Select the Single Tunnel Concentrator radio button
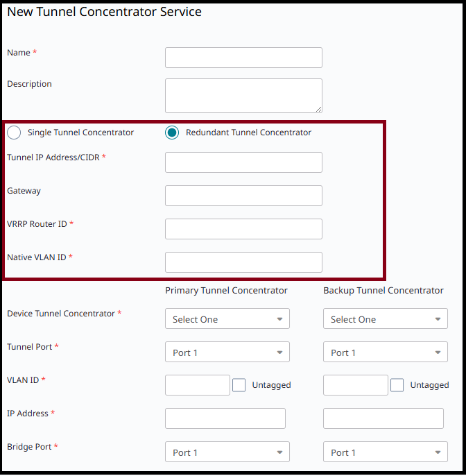 pyautogui.click(x=14, y=133)
